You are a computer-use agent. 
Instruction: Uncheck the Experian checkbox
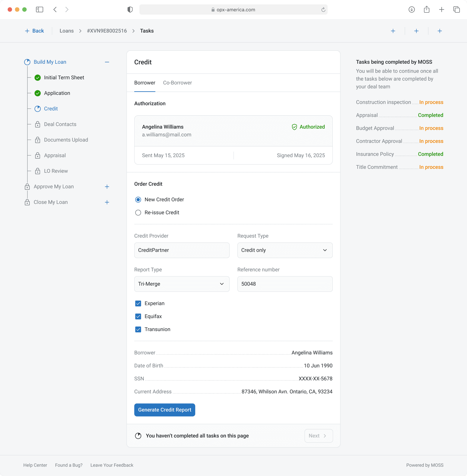point(138,304)
